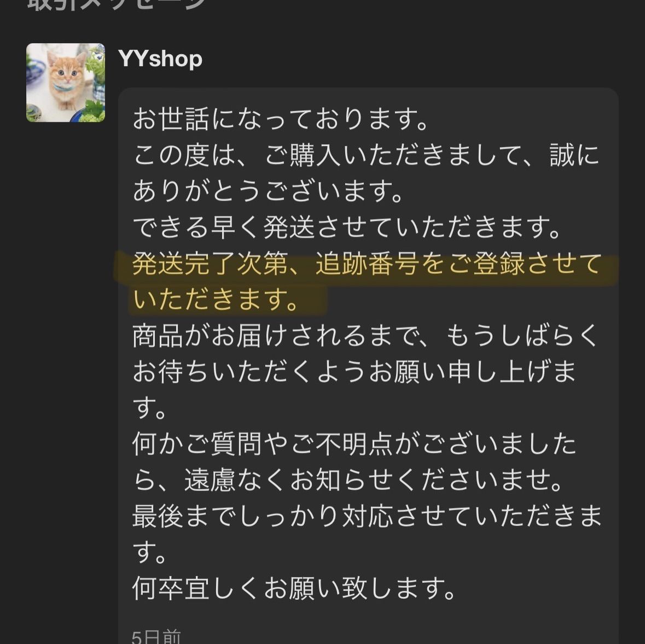Select the 遠慮なくお知らせくださいませ。 line

click(373, 481)
